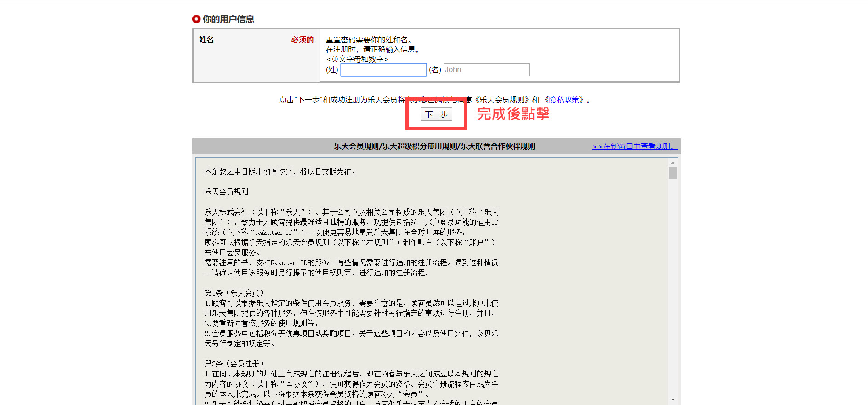This screenshot has height=405, width=868.
Task: Click the 第2条（会员注册）heading in the terms
Action: click(234, 364)
